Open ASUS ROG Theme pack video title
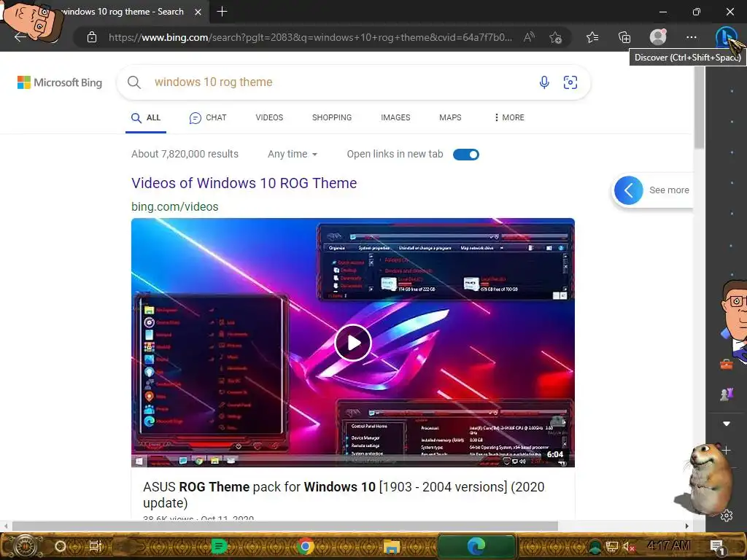 (x=344, y=495)
